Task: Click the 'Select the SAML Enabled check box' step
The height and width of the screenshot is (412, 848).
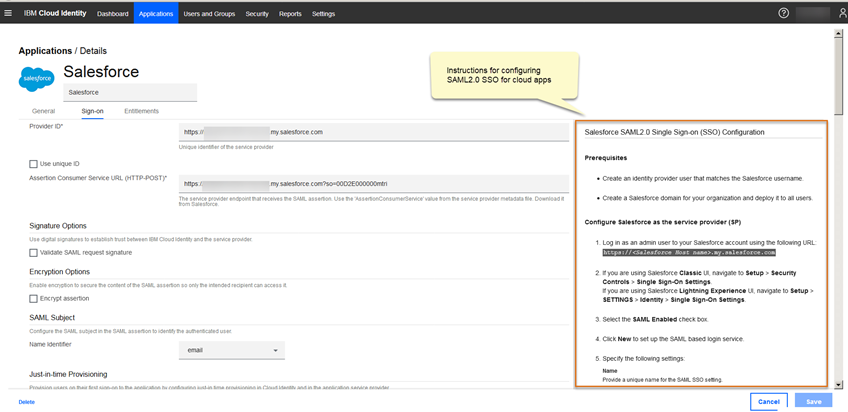Action: coord(655,320)
